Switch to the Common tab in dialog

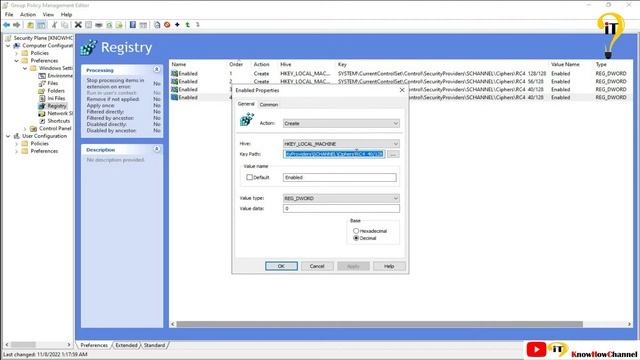(x=269, y=104)
